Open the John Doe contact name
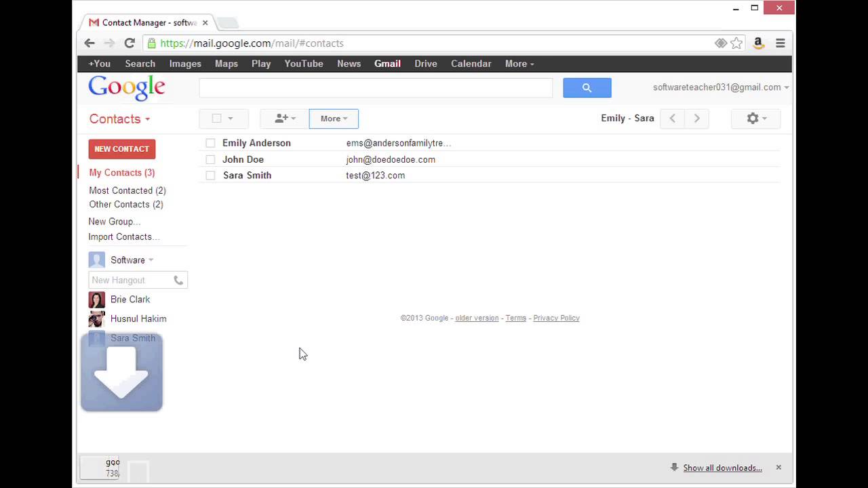 coord(243,159)
